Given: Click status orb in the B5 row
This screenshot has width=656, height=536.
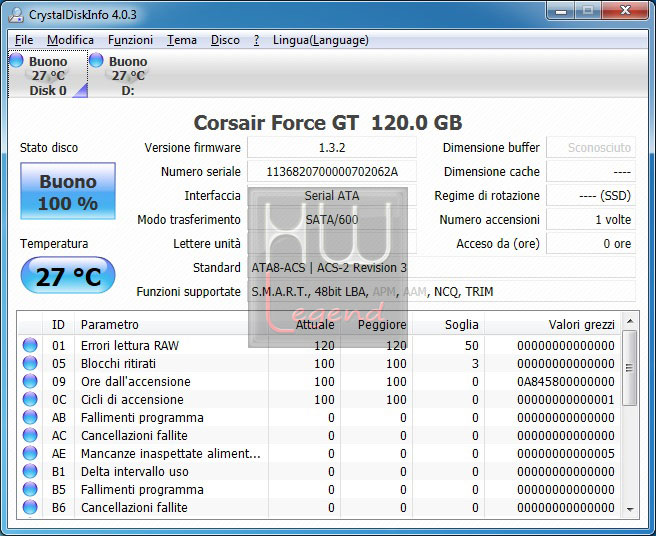Looking at the screenshot, I should pos(30,489).
